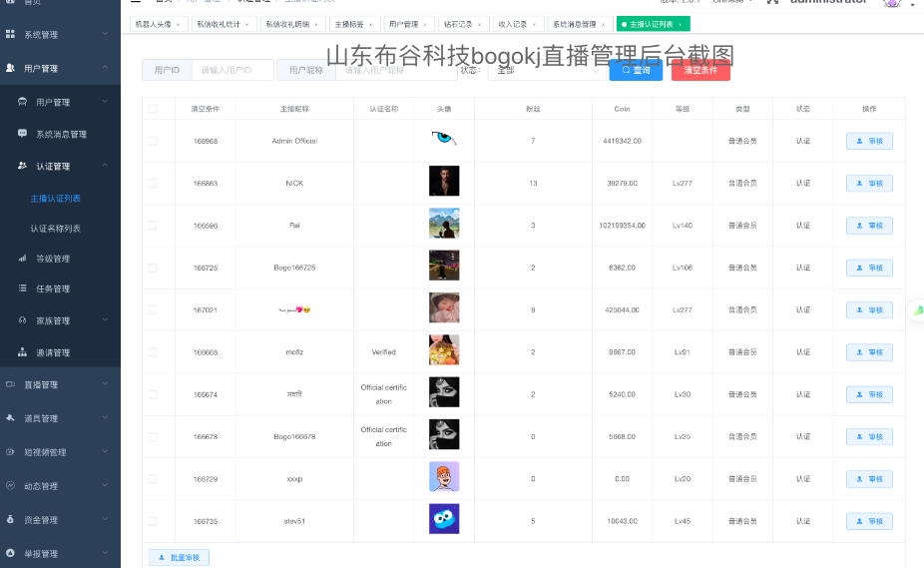
Task: Switch to the 钻石记录 tab
Action: point(459,24)
